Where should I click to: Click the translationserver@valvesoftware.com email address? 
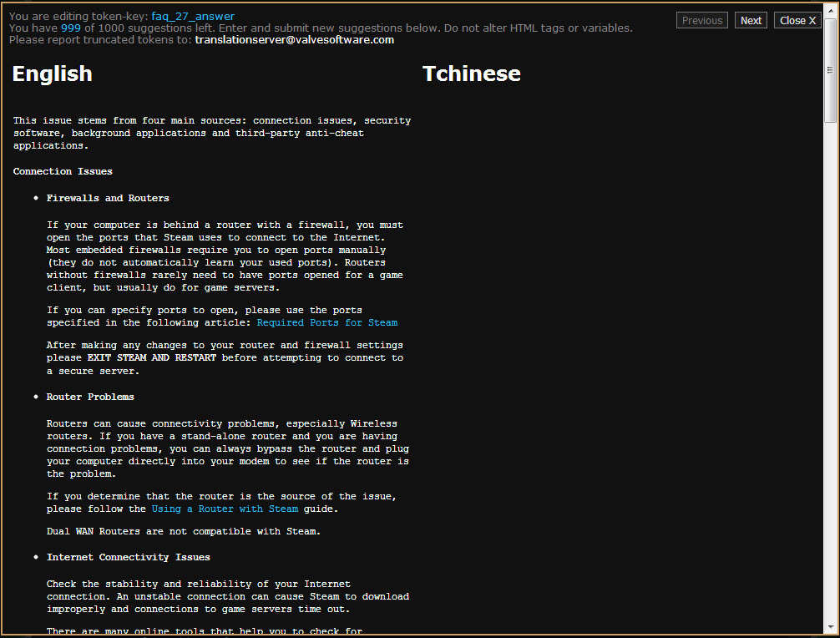pos(295,39)
